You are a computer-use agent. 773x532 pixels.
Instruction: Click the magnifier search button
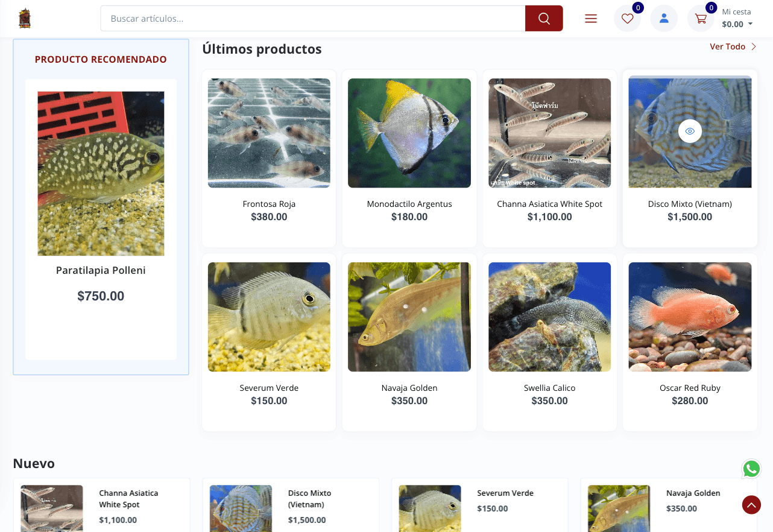coord(544,19)
